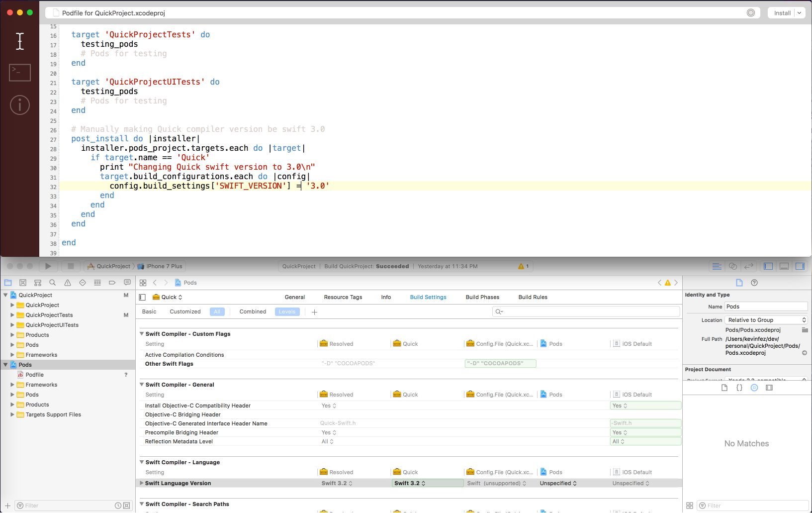Screen dimensions: 812x513
Task: Select the Combined view mode
Action: (253, 311)
